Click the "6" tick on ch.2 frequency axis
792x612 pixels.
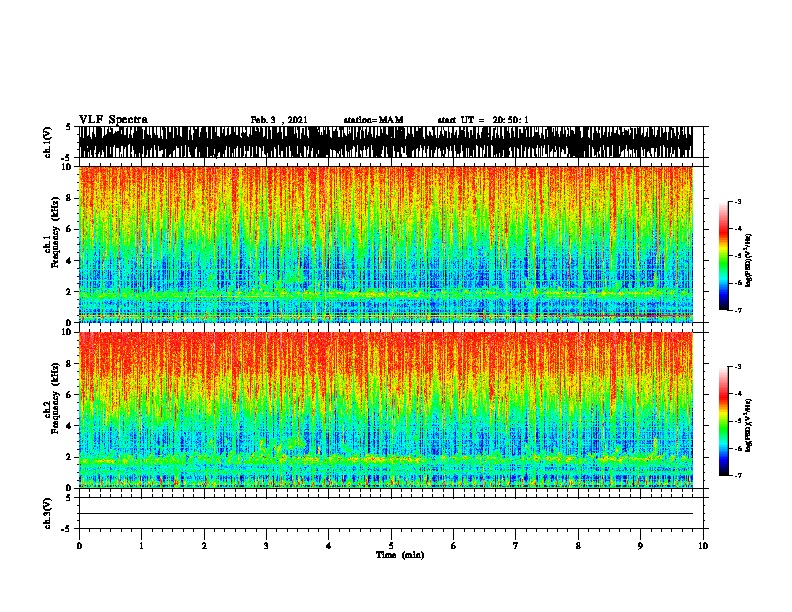(70, 394)
